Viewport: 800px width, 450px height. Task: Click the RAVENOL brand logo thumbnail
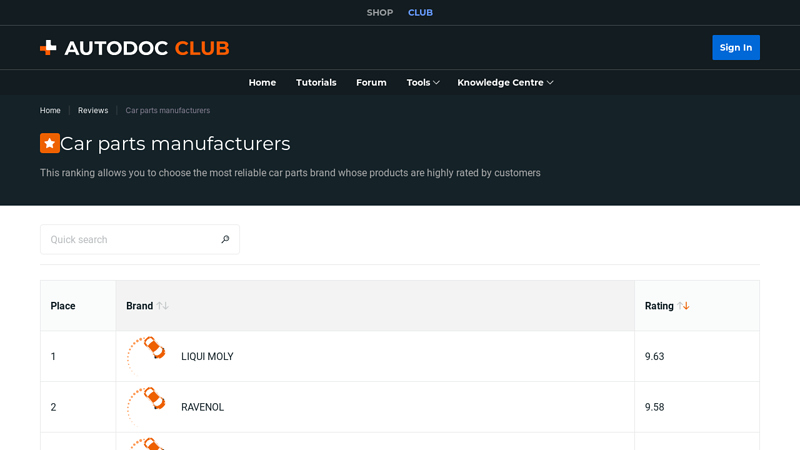click(146, 407)
